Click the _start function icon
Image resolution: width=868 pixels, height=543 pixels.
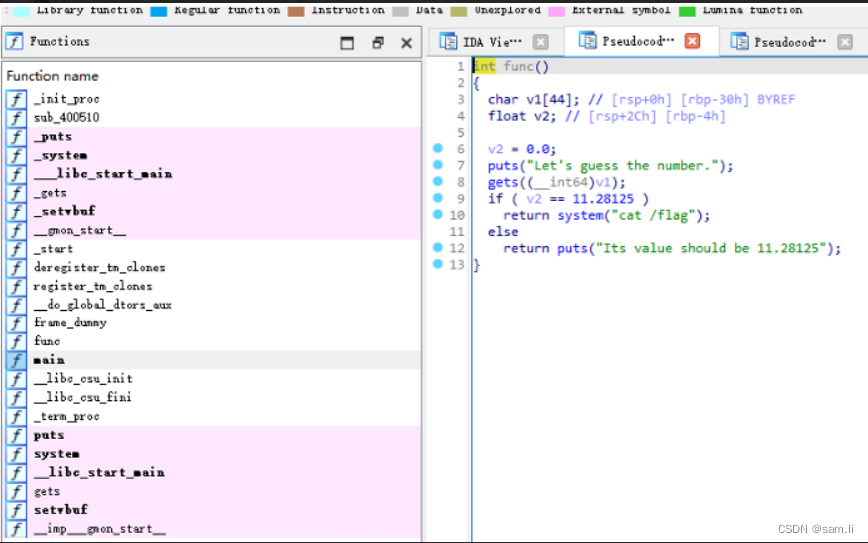(17, 249)
